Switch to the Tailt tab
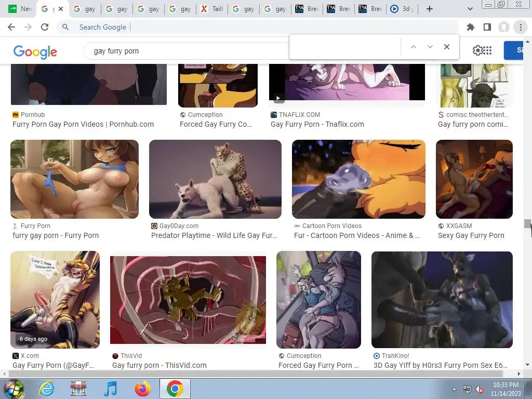 coord(212,9)
